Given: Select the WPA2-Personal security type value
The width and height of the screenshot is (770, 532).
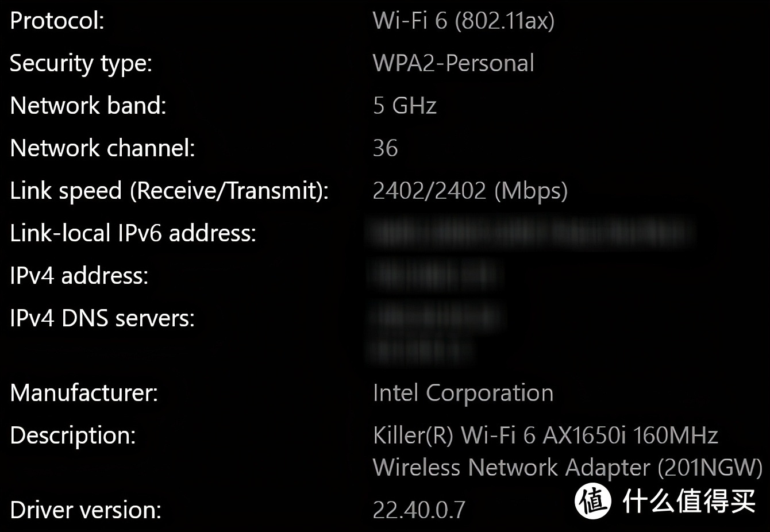Looking at the screenshot, I should click(x=453, y=63).
